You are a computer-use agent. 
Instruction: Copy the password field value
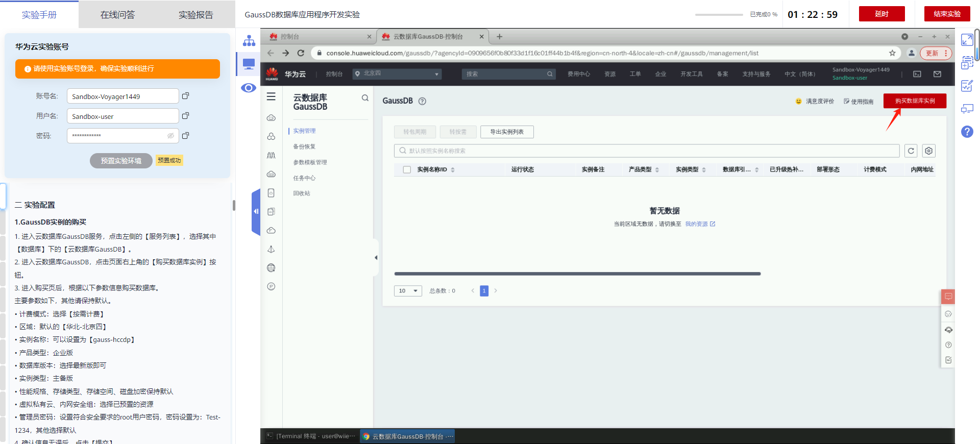tap(186, 136)
